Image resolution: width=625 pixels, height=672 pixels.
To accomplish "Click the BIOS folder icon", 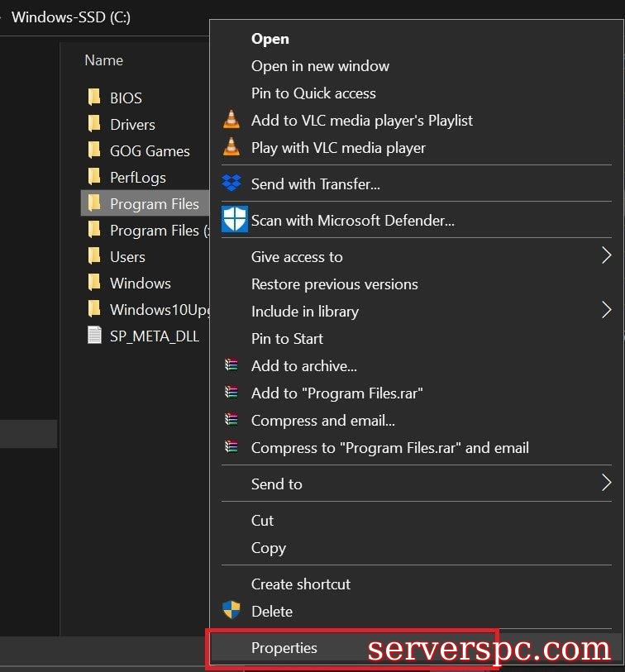I will [x=94, y=98].
